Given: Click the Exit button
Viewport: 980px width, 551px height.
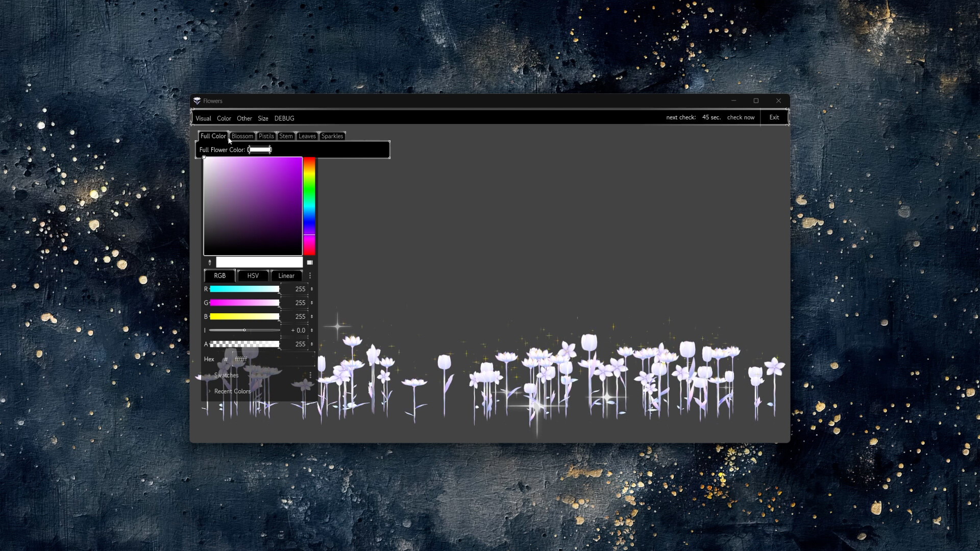Looking at the screenshot, I should pyautogui.click(x=774, y=117).
